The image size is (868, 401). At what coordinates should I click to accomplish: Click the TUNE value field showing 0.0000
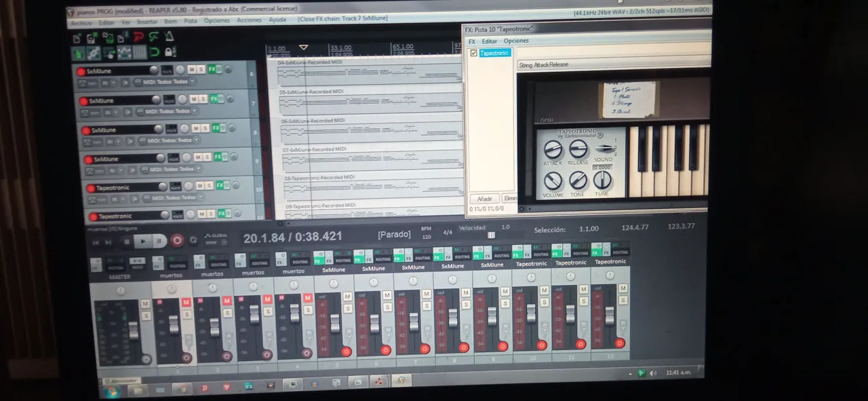click(603, 167)
